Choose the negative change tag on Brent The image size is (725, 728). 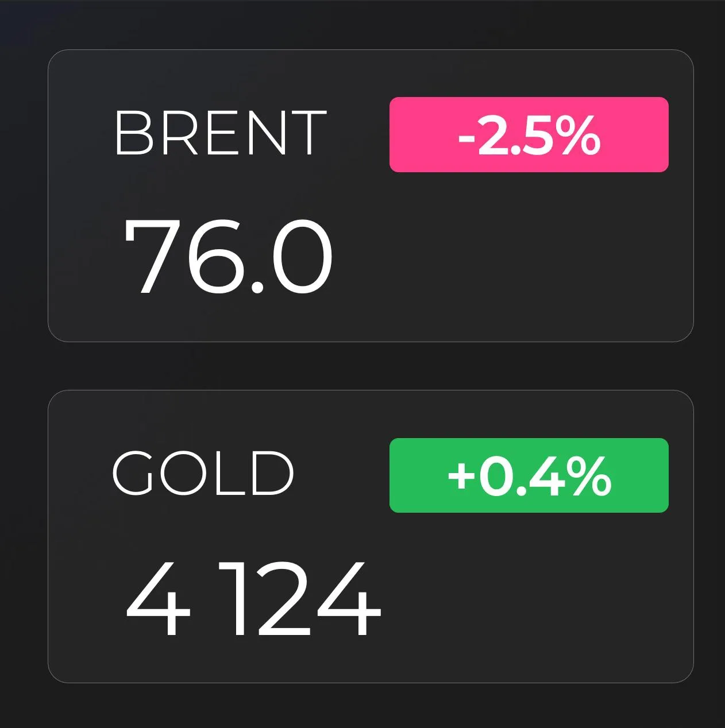pos(529,135)
